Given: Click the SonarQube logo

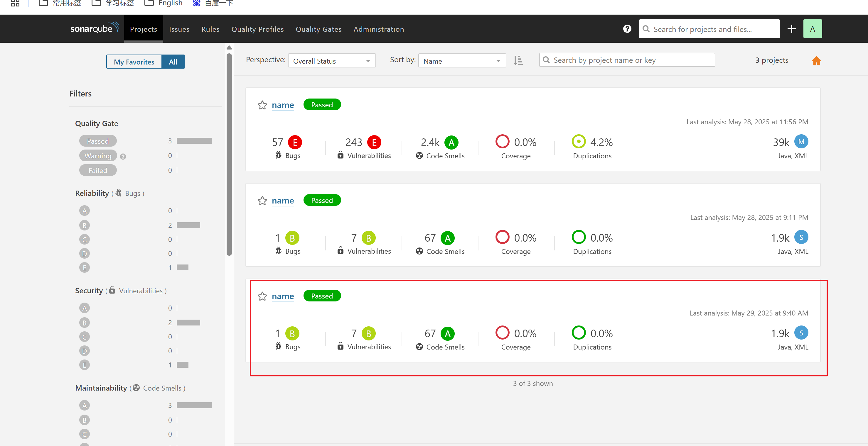Looking at the screenshot, I should pos(94,28).
